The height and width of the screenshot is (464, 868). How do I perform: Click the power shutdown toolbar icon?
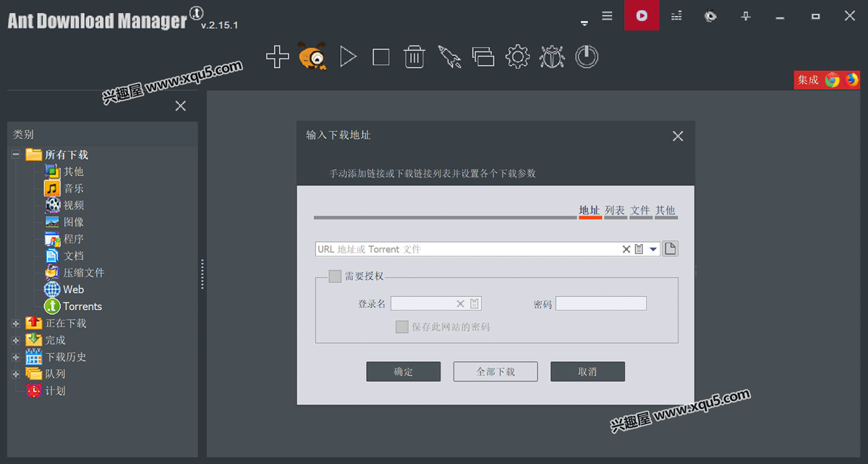587,56
